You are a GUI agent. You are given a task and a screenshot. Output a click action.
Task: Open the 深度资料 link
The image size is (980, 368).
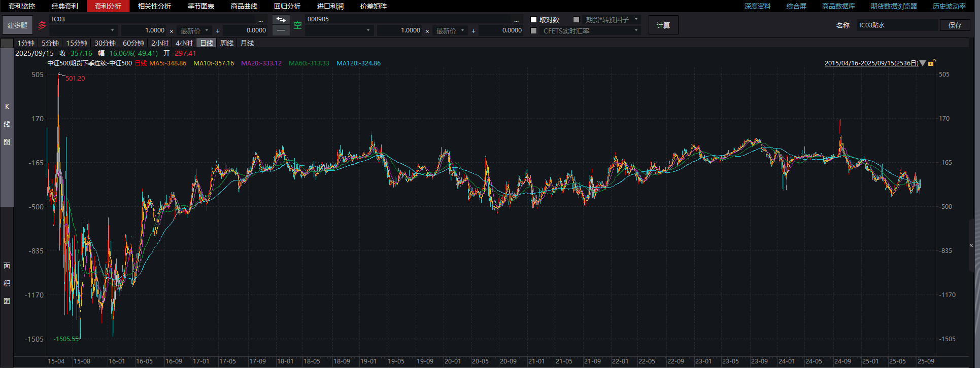pos(758,6)
